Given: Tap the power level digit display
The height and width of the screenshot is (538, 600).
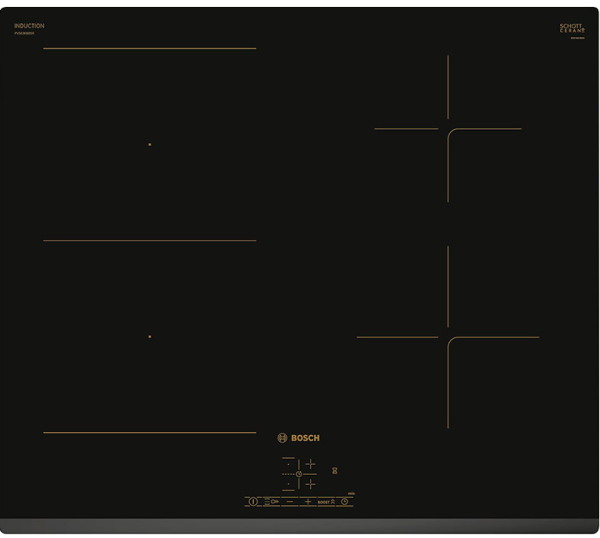Looking at the screenshot, I should (335, 470).
